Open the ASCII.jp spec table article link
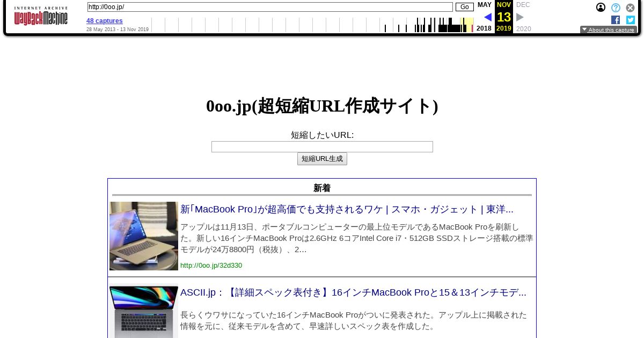644x338 pixels. [353, 292]
